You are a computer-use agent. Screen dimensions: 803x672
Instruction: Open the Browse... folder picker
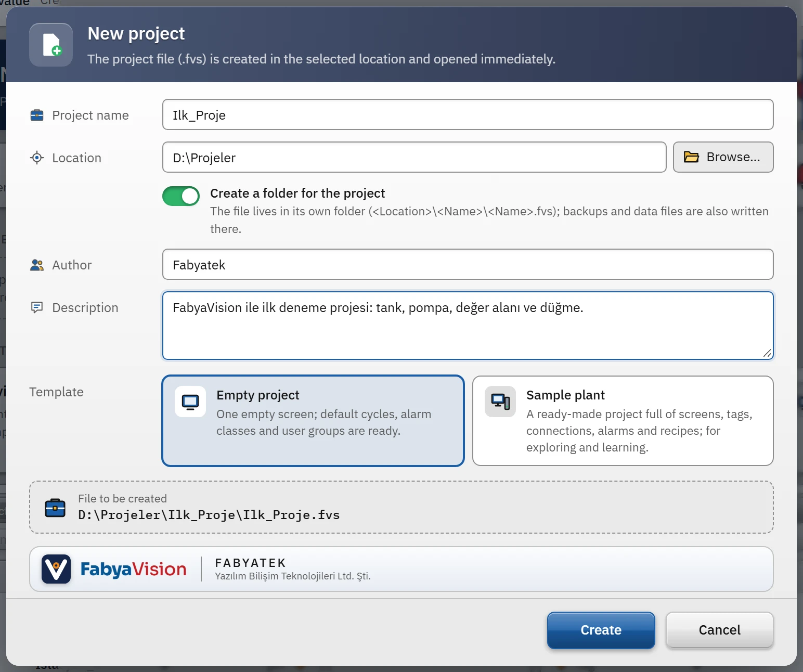tap(723, 157)
